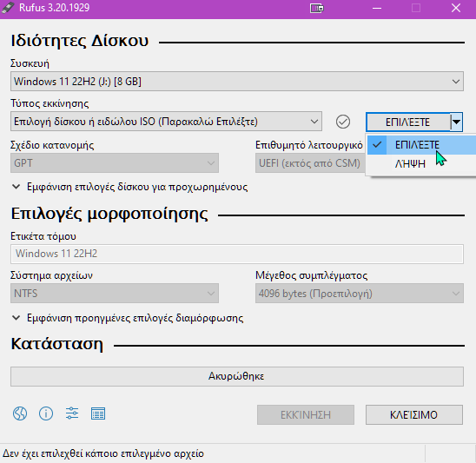This screenshot has width=476, height=463.
Task: Click the ΚΛΕΙΣΙΜΟ button
Action: [x=414, y=414]
